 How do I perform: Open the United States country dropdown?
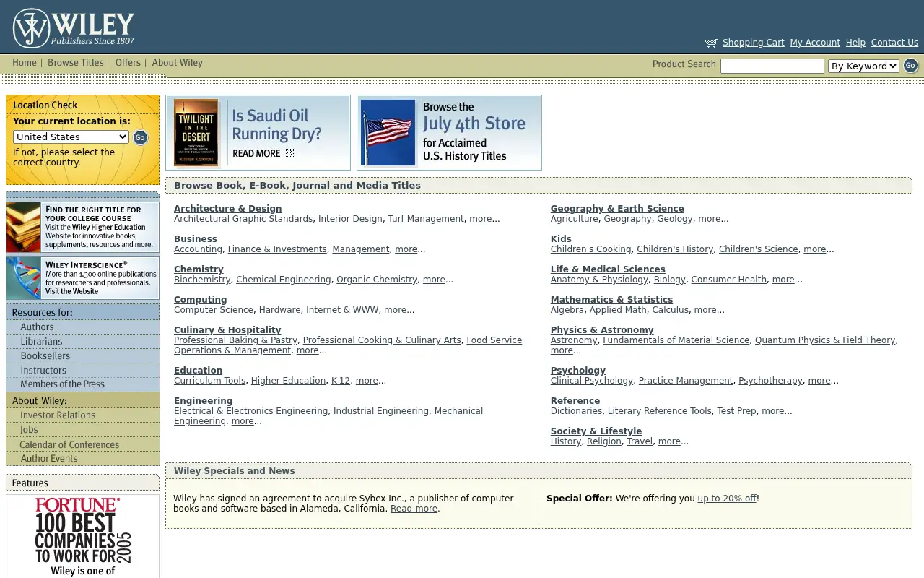(71, 137)
